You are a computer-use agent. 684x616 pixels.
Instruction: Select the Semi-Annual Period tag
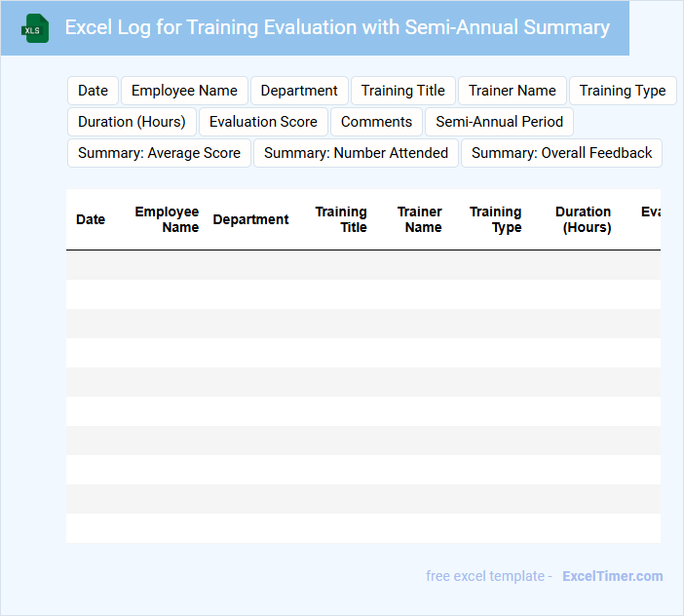tap(499, 122)
